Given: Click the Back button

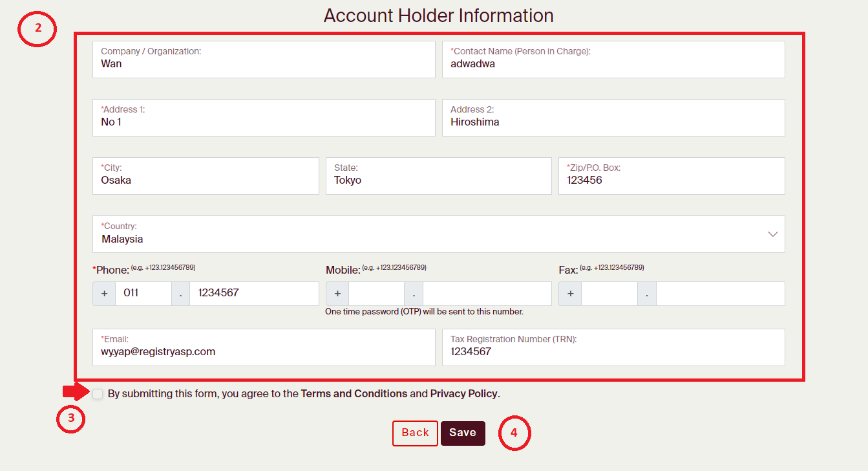Looking at the screenshot, I should [x=415, y=433].
